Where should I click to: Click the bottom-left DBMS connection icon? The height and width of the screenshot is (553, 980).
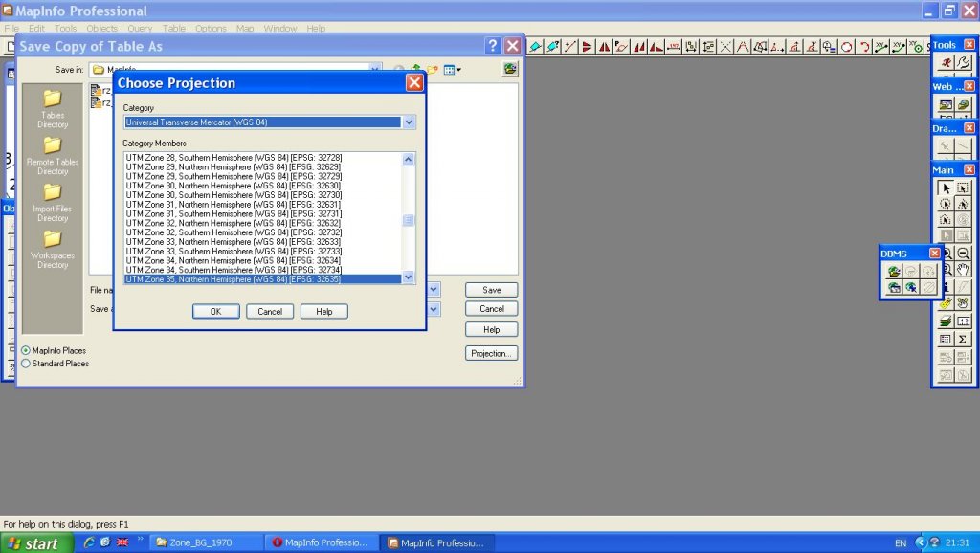[894, 287]
